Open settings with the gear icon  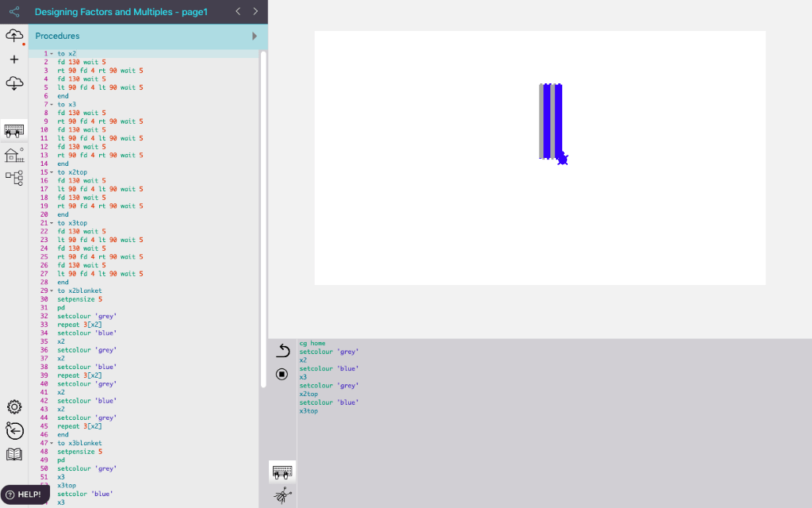tap(14, 407)
